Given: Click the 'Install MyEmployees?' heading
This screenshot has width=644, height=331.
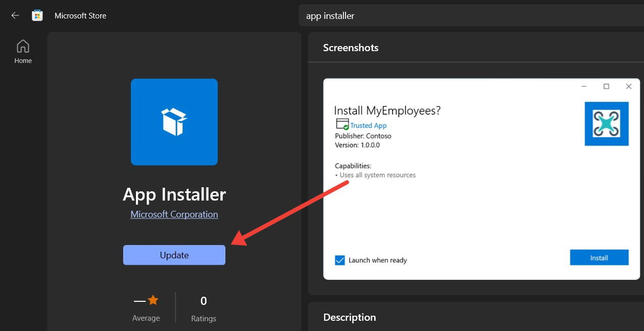Looking at the screenshot, I should click(x=387, y=111).
